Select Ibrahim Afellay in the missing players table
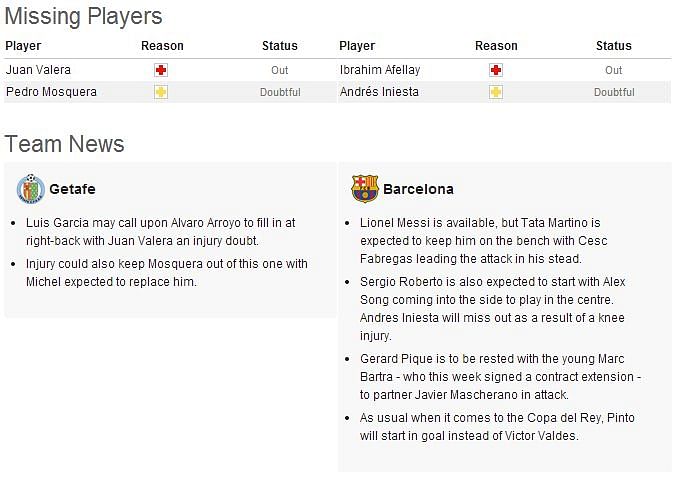The width and height of the screenshot is (676, 489). 380,70
